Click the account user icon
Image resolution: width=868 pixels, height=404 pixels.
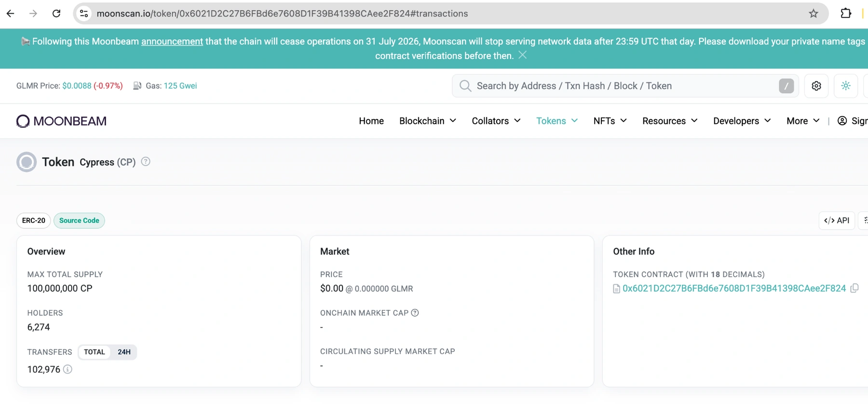842,121
